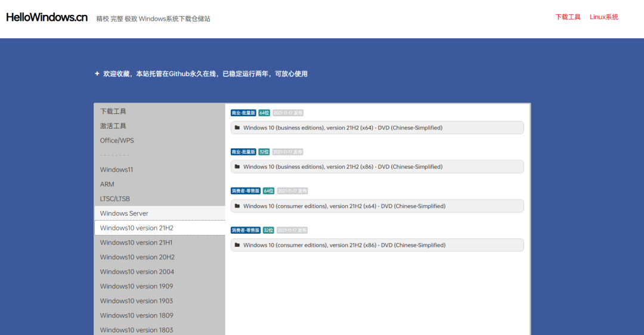Click 64位 badge above consumer x64 entry
Viewport: 644px width, 335px height.
[x=268, y=191]
